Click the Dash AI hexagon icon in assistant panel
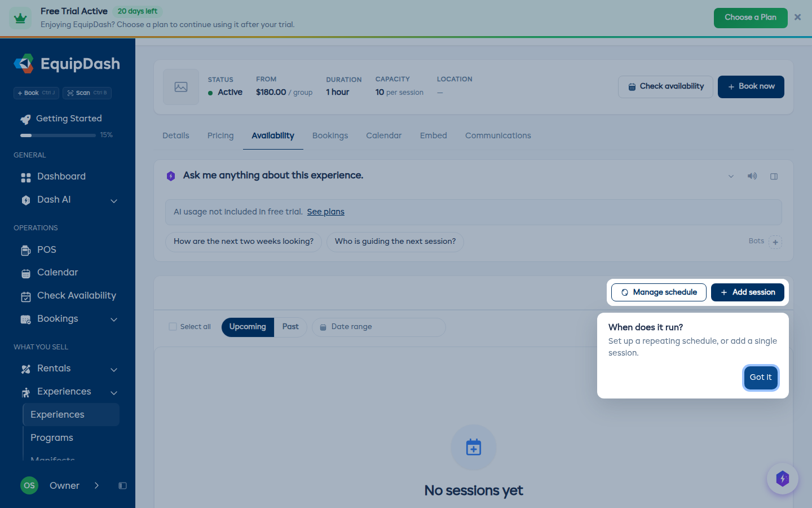This screenshot has width=812, height=508. 171,176
